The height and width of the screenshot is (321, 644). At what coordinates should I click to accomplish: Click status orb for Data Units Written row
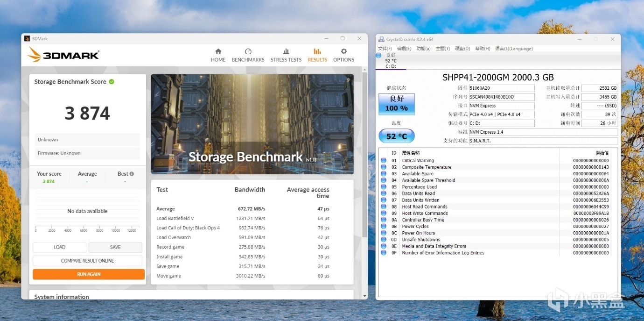(x=384, y=200)
